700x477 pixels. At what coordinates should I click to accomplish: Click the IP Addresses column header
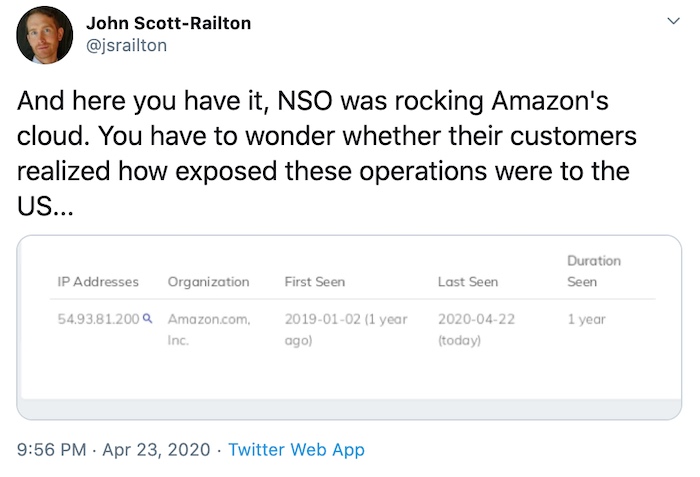[x=98, y=282]
